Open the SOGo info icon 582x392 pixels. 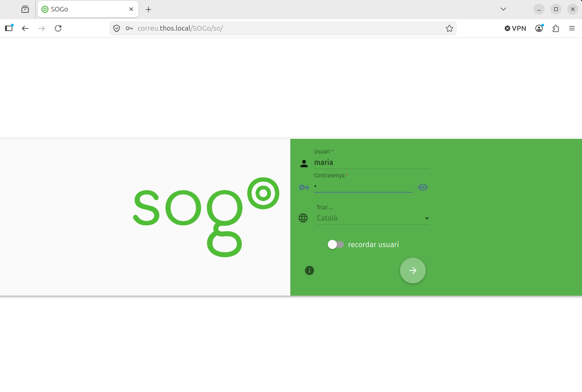[310, 270]
